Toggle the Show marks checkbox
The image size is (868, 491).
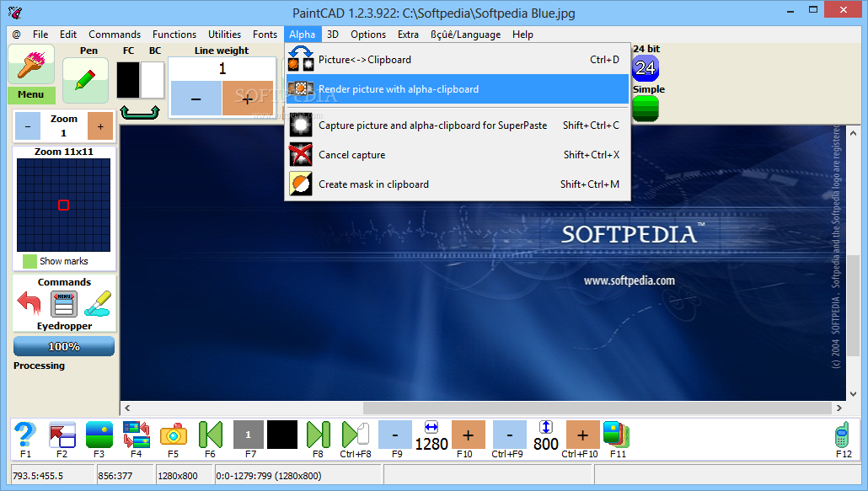click(x=29, y=261)
